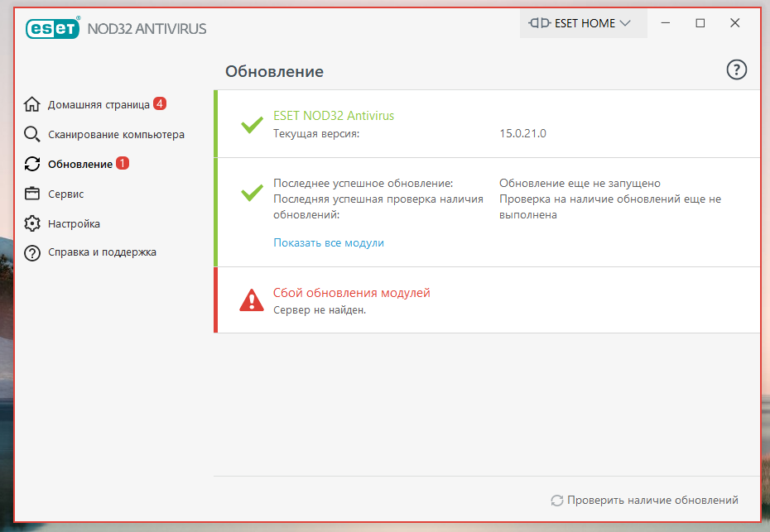
Task: Open the ESET HOME dropdown
Action: pos(580,23)
